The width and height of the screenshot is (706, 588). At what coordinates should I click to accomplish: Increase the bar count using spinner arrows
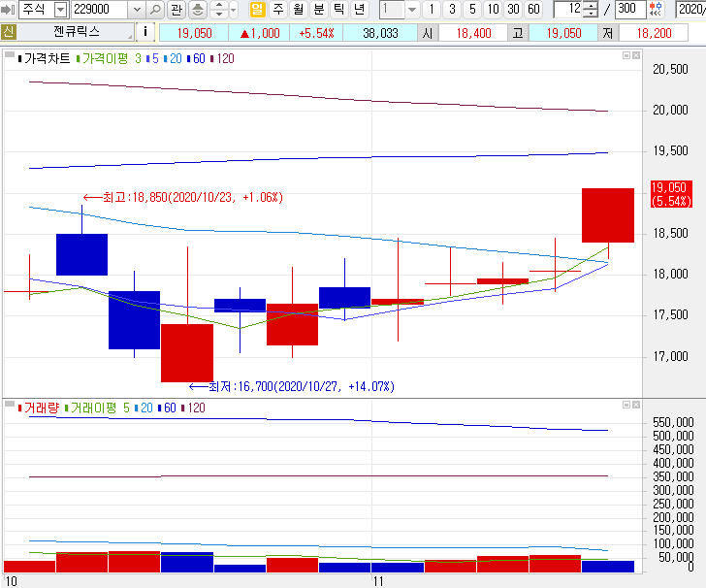(591, 5)
